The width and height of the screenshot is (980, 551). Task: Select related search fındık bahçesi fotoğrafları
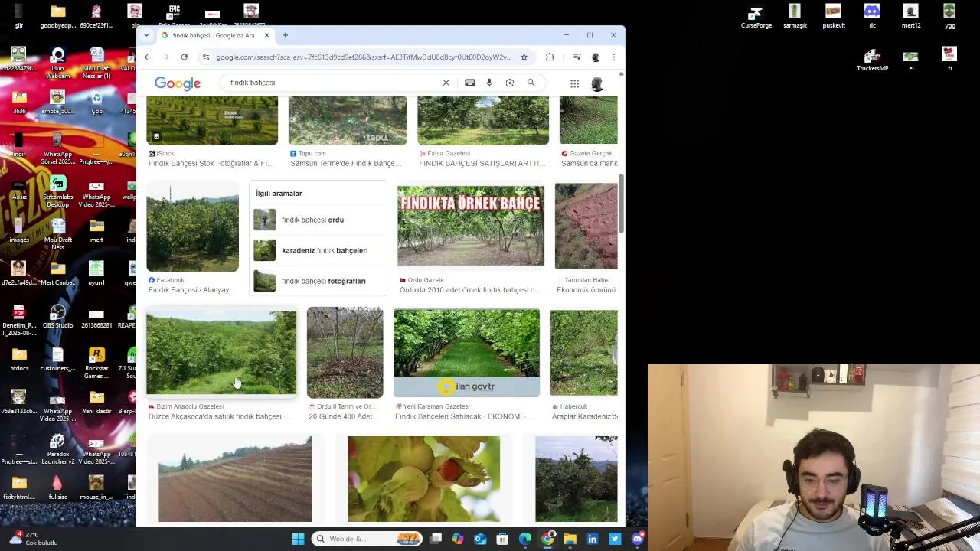click(x=318, y=281)
